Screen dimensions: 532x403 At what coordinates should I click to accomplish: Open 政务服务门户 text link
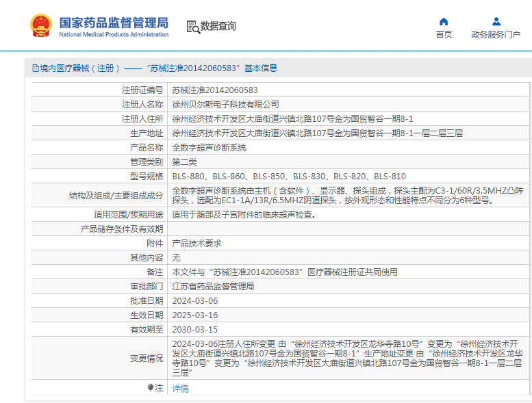pos(496,35)
